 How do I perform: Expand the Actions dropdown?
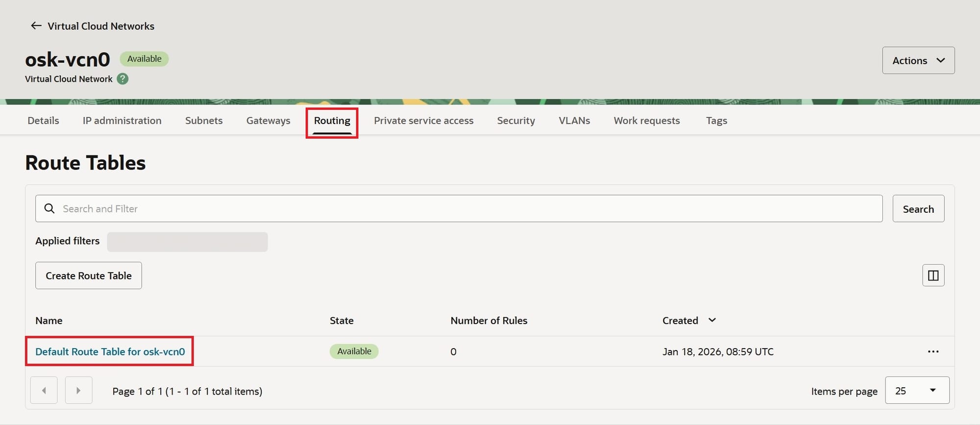(x=918, y=60)
